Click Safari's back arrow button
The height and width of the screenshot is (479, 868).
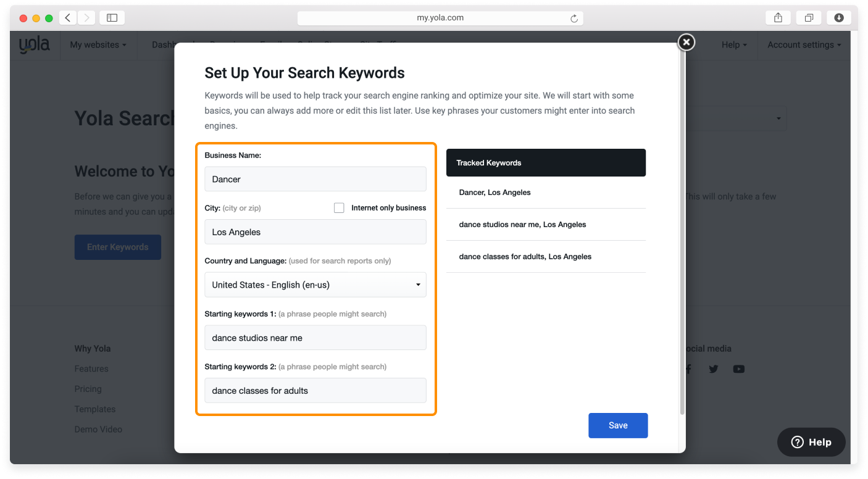pos(68,18)
